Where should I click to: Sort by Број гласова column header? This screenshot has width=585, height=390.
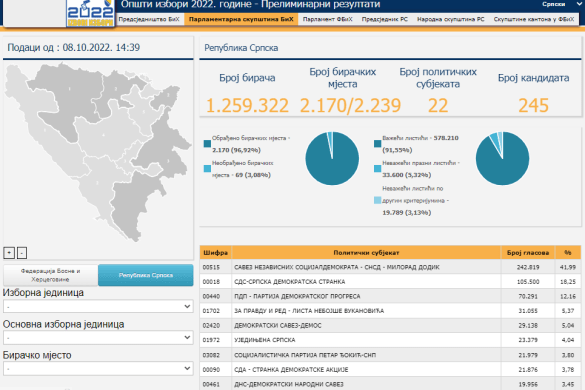[x=528, y=253]
